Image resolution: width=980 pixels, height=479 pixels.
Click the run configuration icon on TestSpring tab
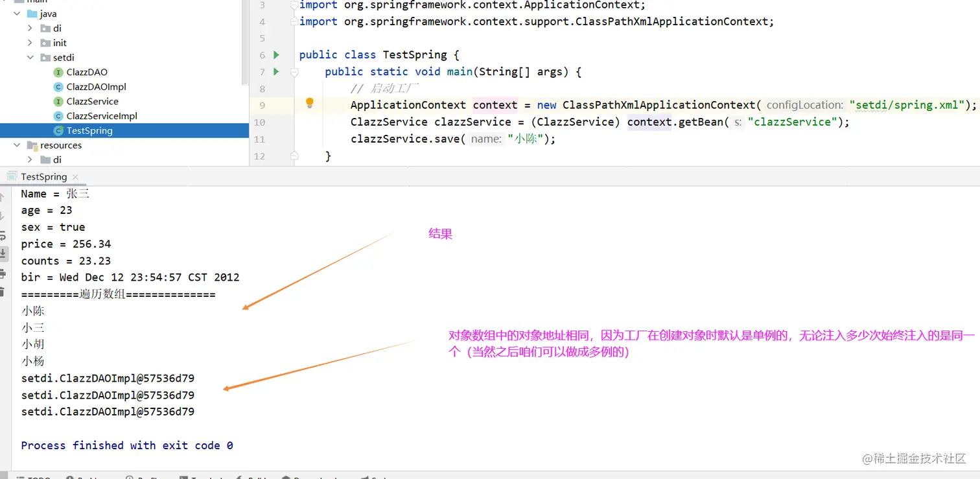12,176
